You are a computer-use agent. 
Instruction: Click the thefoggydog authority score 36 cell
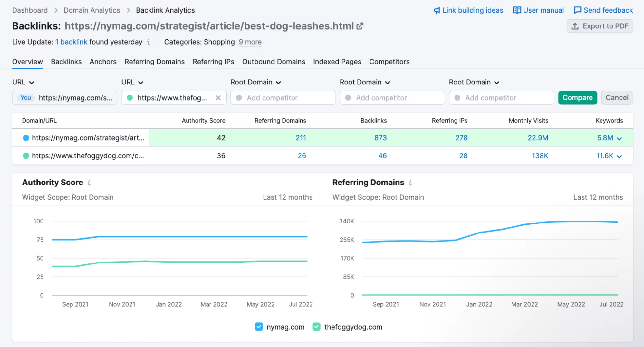click(221, 156)
